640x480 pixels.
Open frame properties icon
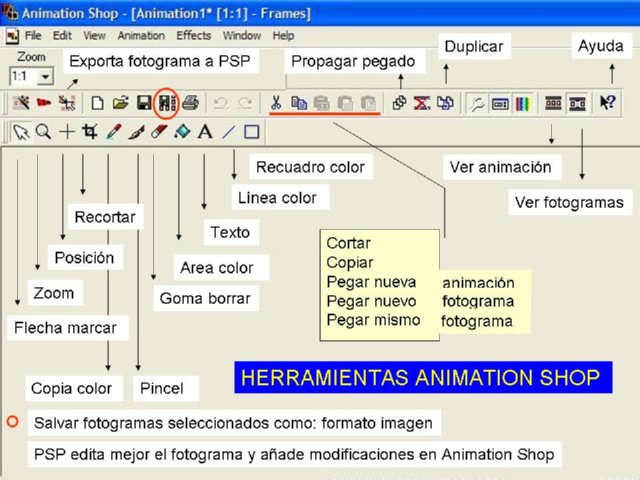point(500,104)
